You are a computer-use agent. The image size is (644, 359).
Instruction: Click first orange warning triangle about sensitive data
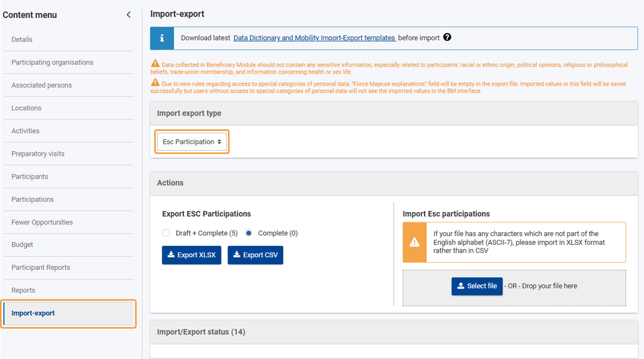tap(155, 63)
